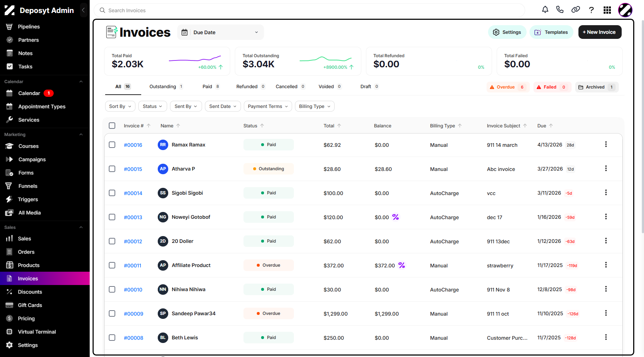Click the Search Invoices field

click(309, 10)
